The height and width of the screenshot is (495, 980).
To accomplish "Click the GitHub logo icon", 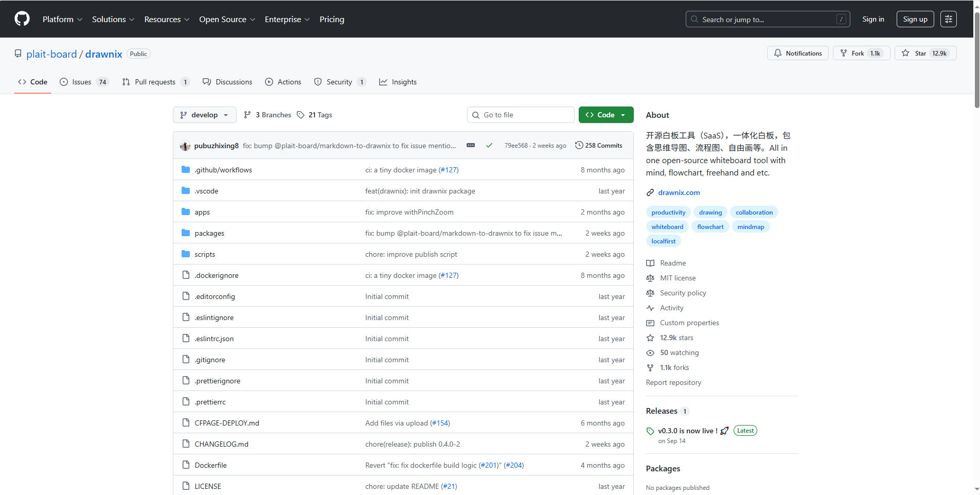I will [x=22, y=19].
